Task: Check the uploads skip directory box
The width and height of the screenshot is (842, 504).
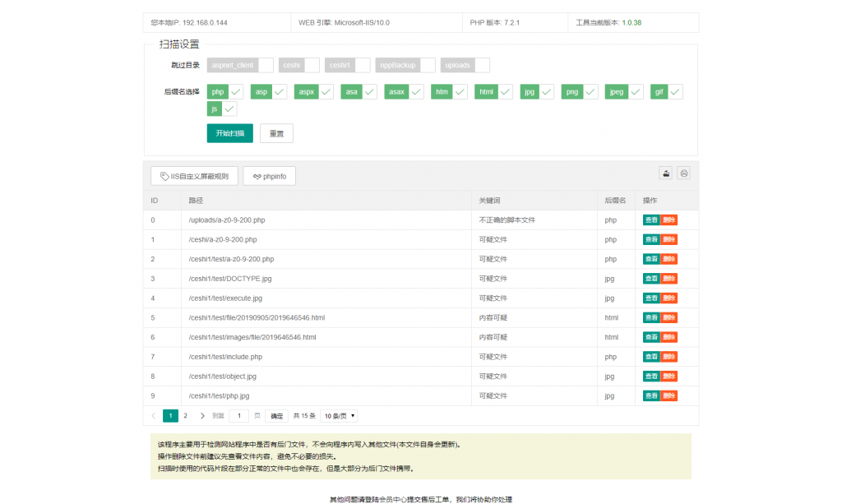Action: [x=482, y=65]
